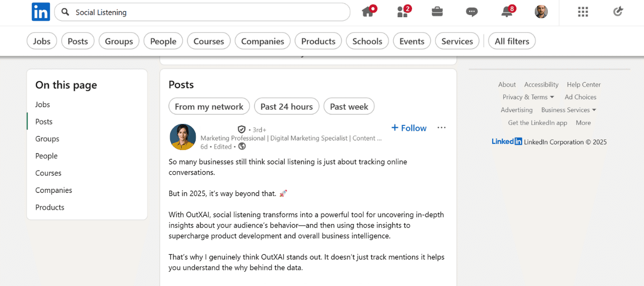Viewport: 644px width, 286px height.
Task: Open the Messaging chat icon
Action: click(471, 12)
